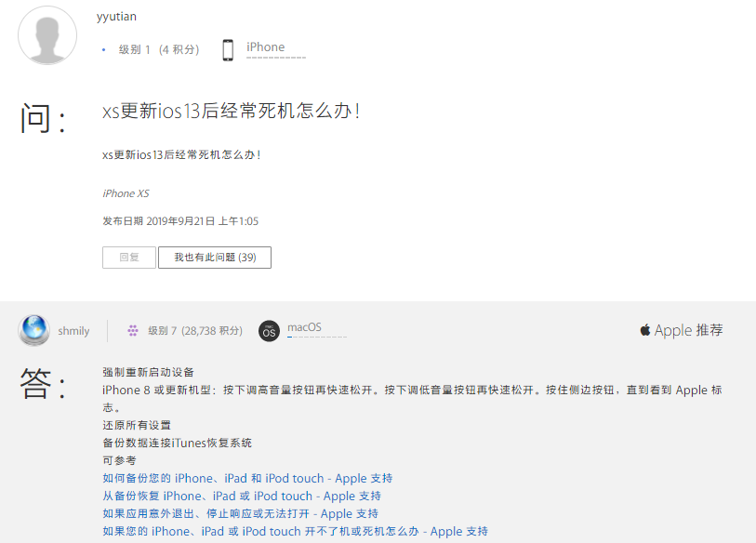Click the 备份数据连接iTunes恢复系统 line
Viewport: 756px width, 543px height.
(177, 443)
